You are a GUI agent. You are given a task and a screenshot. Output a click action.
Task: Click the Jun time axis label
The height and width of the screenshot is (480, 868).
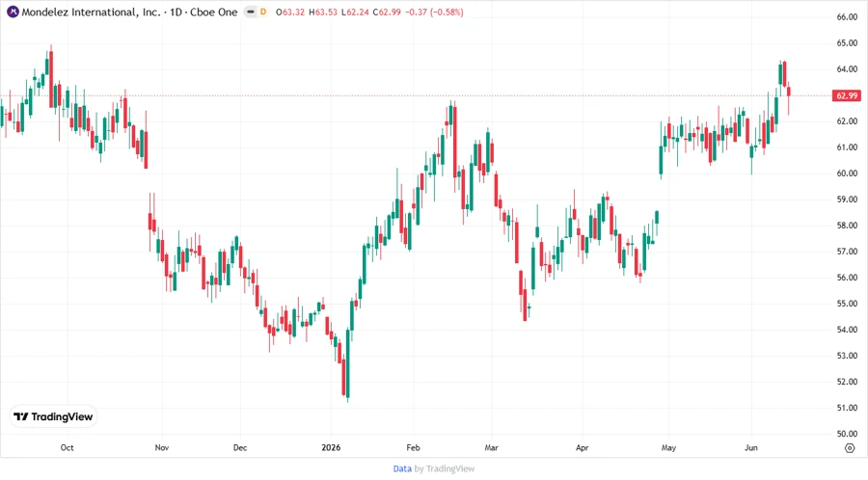(x=751, y=448)
